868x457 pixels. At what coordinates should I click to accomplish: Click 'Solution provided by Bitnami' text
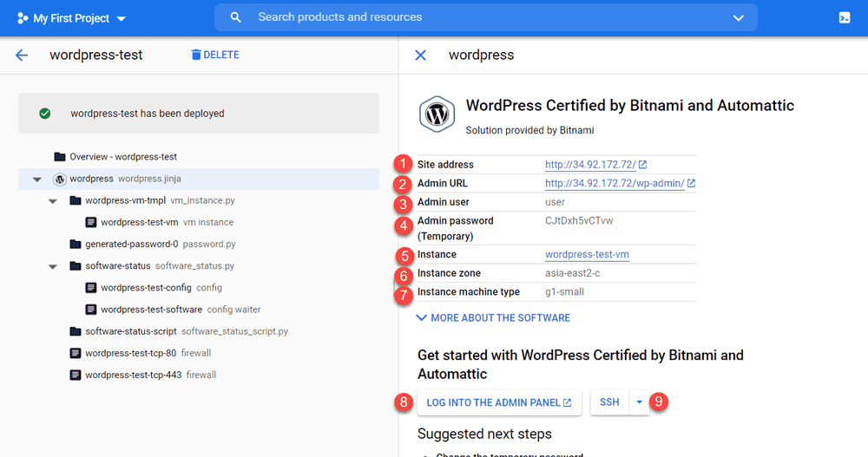tap(529, 131)
